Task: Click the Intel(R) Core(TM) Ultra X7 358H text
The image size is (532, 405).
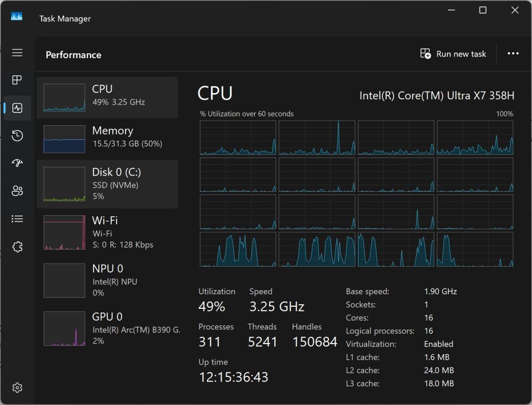Action: [436, 96]
